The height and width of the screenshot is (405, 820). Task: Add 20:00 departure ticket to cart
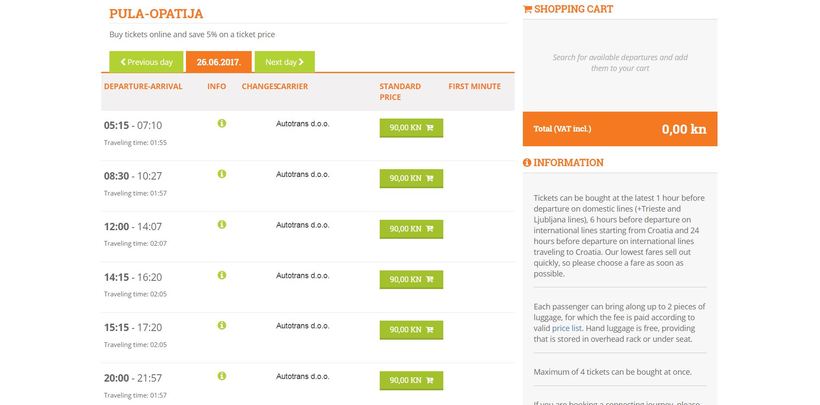tap(411, 380)
